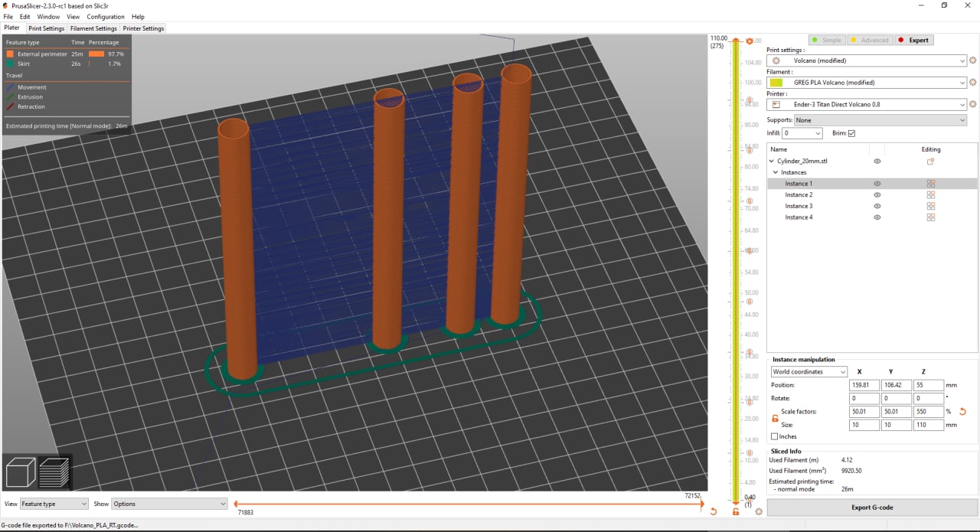The height and width of the screenshot is (532, 980).
Task: Switch to Advanced mode
Action: pyautogui.click(x=869, y=41)
